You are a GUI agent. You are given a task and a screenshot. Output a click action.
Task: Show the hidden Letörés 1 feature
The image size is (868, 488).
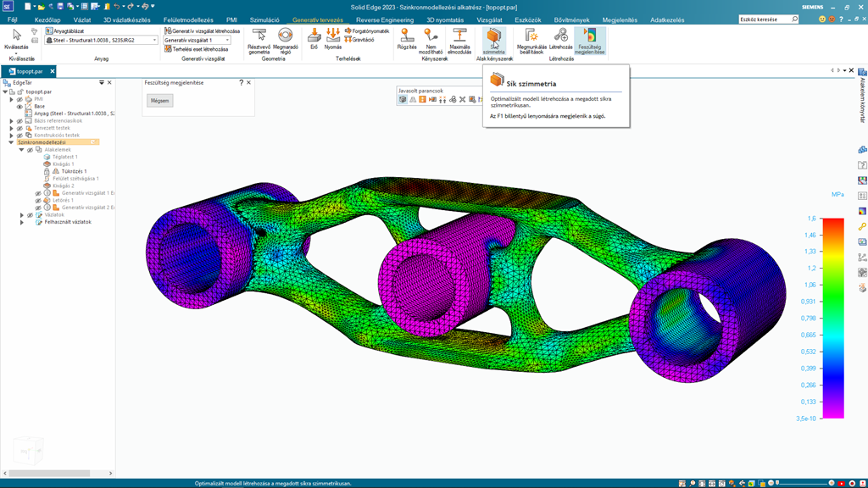38,201
